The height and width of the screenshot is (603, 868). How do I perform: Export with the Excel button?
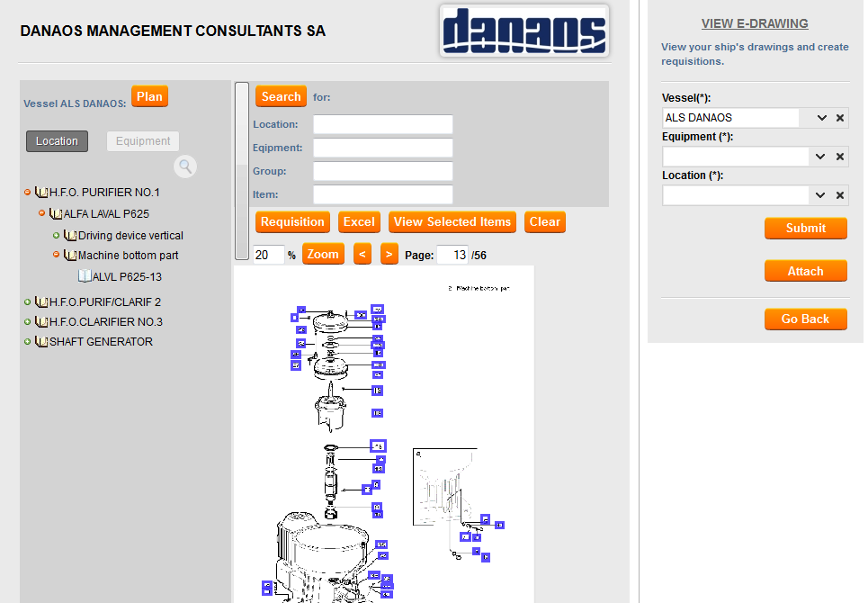click(359, 221)
